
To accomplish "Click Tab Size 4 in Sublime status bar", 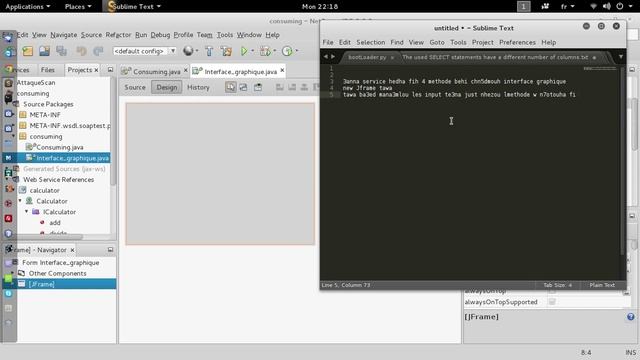I will pos(558,285).
